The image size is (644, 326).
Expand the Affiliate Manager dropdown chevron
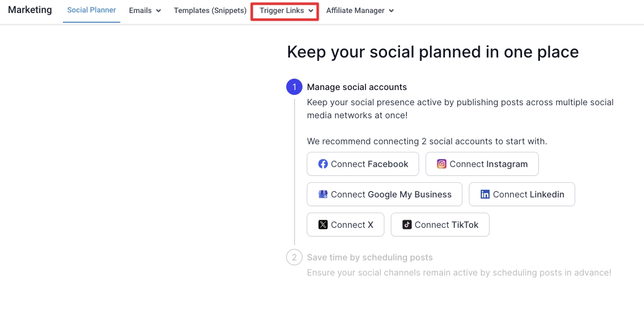click(391, 11)
